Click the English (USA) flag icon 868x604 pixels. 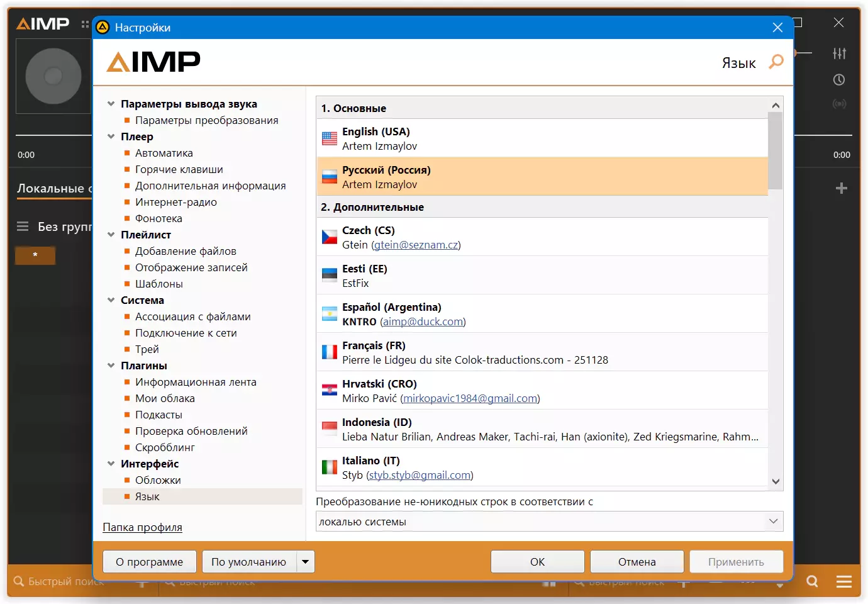[x=330, y=138]
